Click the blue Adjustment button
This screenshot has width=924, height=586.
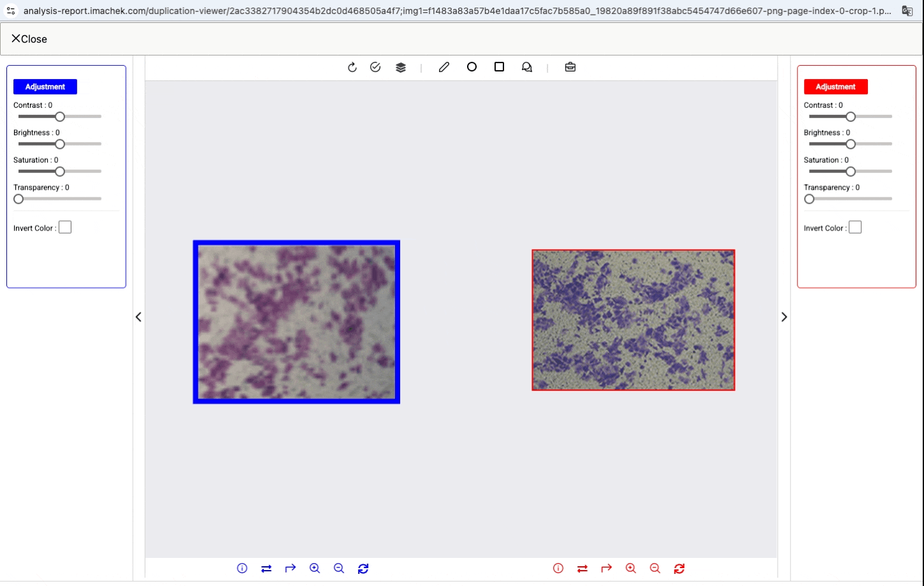(45, 87)
